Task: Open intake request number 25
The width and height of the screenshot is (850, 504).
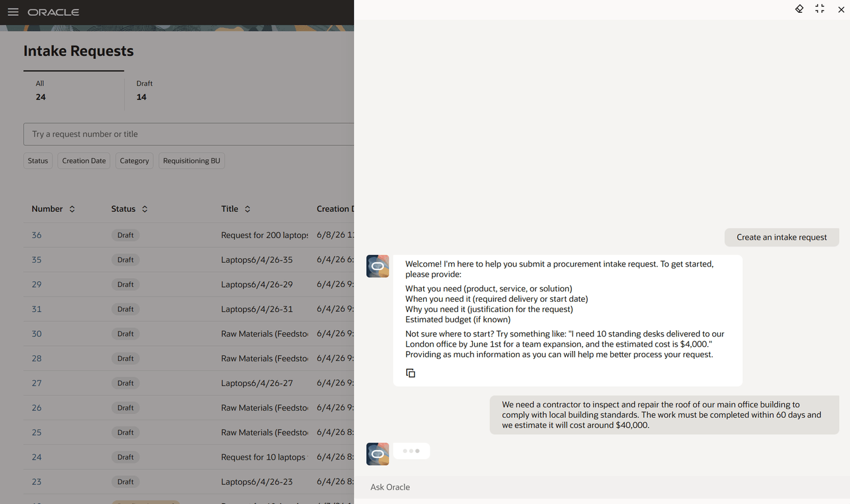Action: [36, 432]
